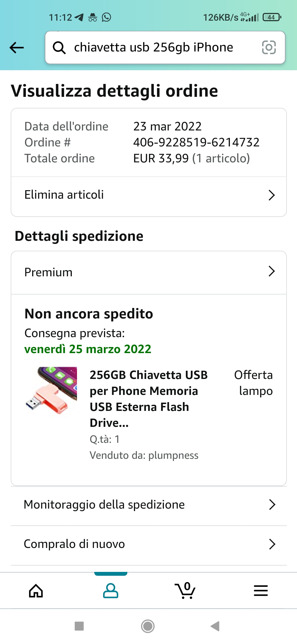The height and width of the screenshot is (644, 297).
Task: Expand the Premium shipping chevron
Action: pos(272,271)
